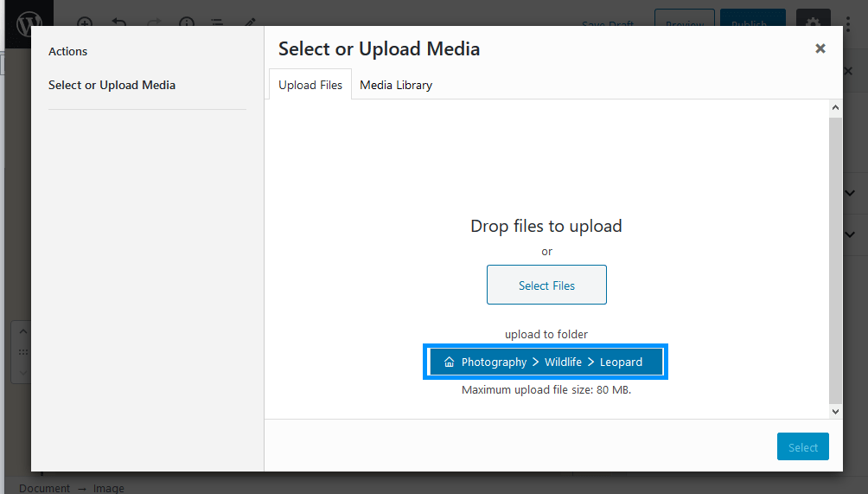Expand the first sidebar panel chevron
Screen dimensions: 868x494
[849, 193]
